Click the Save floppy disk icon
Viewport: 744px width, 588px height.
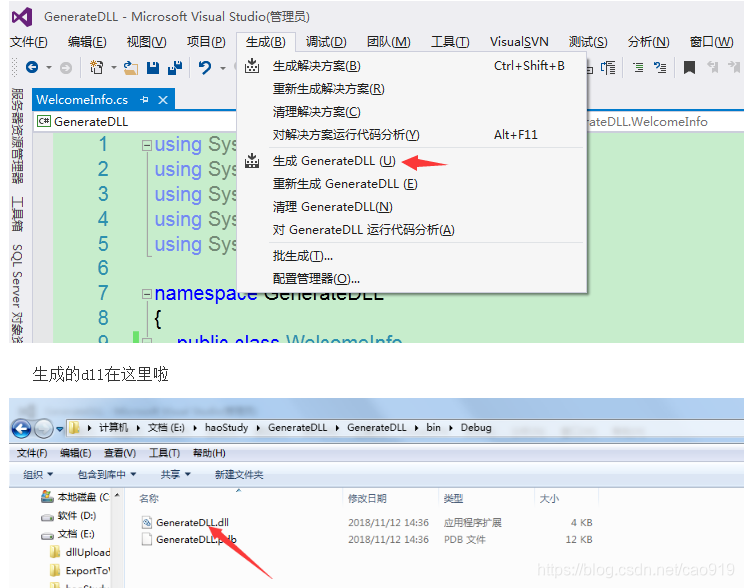(x=153, y=68)
